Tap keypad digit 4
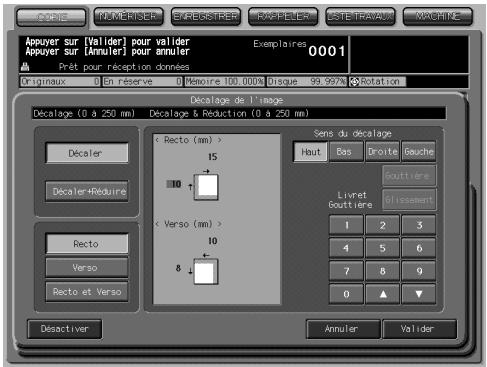 coord(346,248)
